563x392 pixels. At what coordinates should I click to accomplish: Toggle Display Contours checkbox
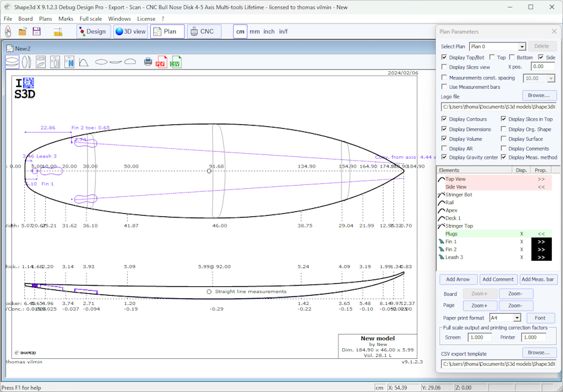pos(444,119)
